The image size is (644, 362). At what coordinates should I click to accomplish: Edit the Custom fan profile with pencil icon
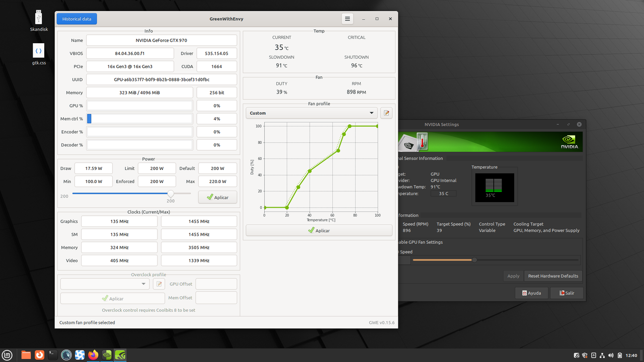(x=386, y=113)
